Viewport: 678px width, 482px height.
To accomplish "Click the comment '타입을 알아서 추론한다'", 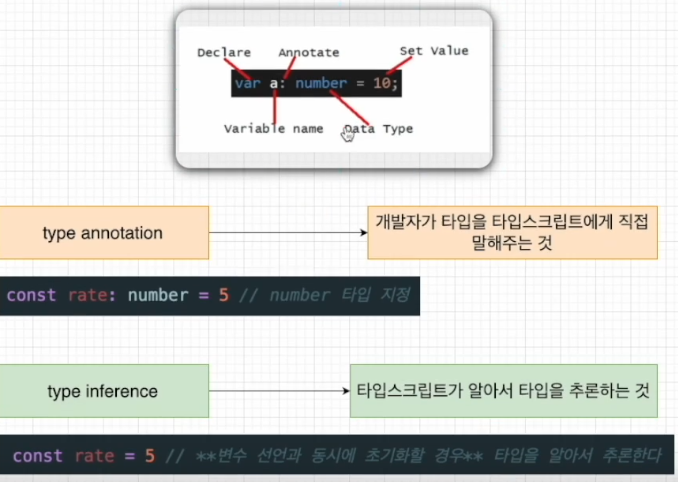I will [x=578, y=455].
